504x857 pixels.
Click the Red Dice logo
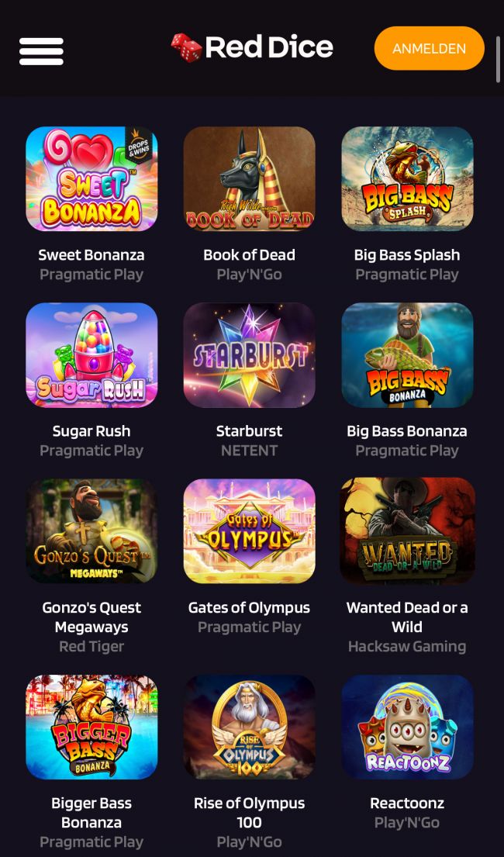pyautogui.click(x=252, y=47)
